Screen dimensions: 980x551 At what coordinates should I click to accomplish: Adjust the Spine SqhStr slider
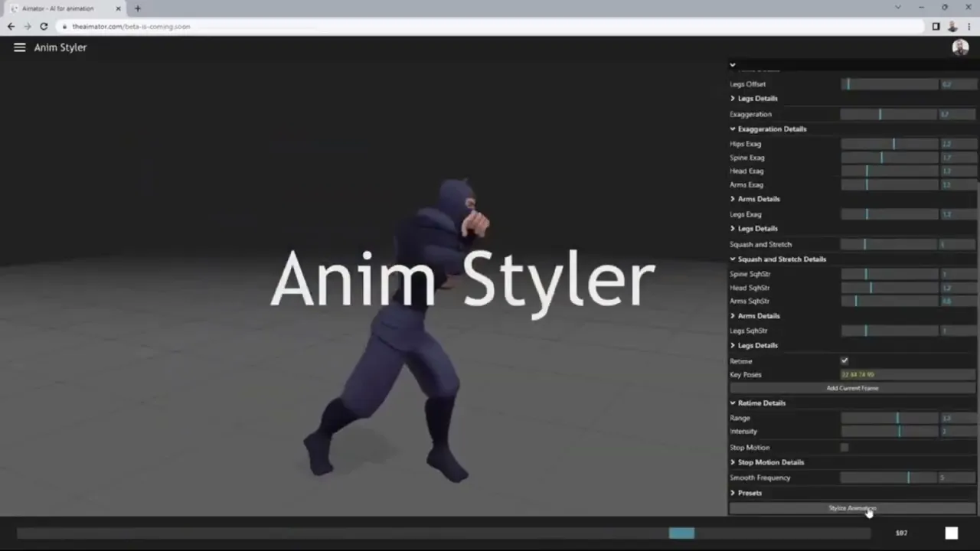[x=890, y=274]
